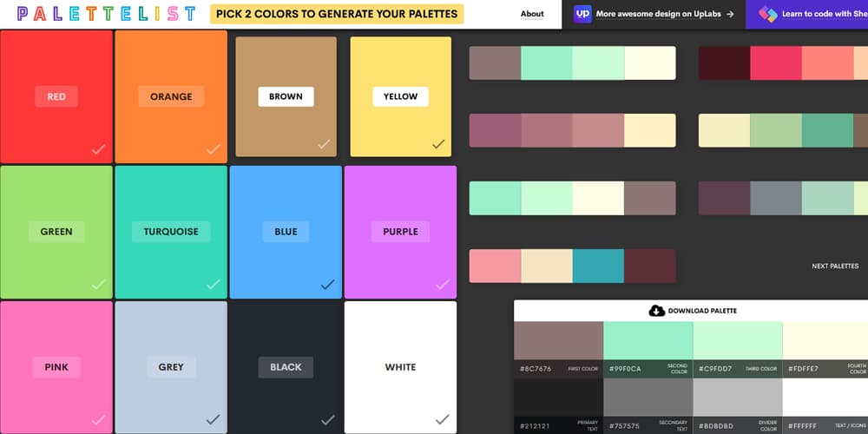The height and width of the screenshot is (434, 868).
Task: Choose the Brown color label
Action: click(x=286, y=96)
